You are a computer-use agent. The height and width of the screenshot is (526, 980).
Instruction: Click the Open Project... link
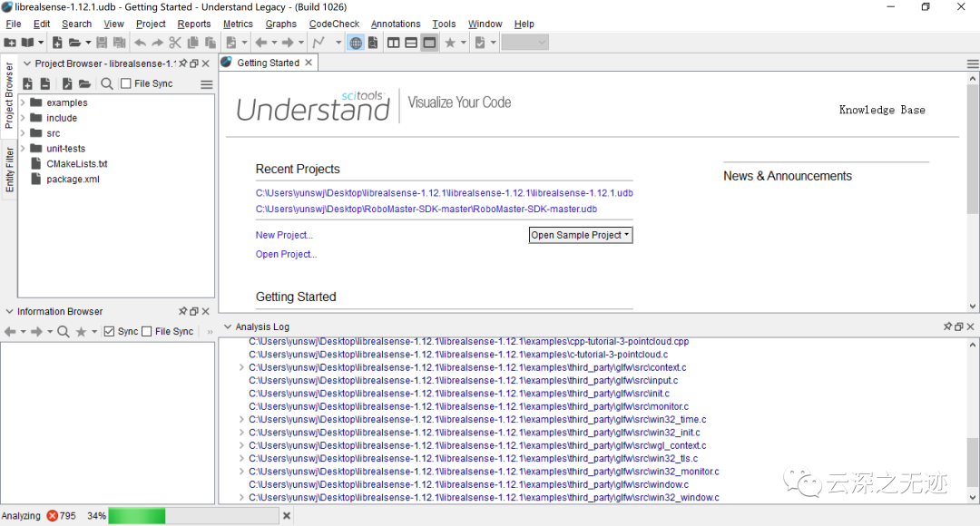click(x=286, y=254)
